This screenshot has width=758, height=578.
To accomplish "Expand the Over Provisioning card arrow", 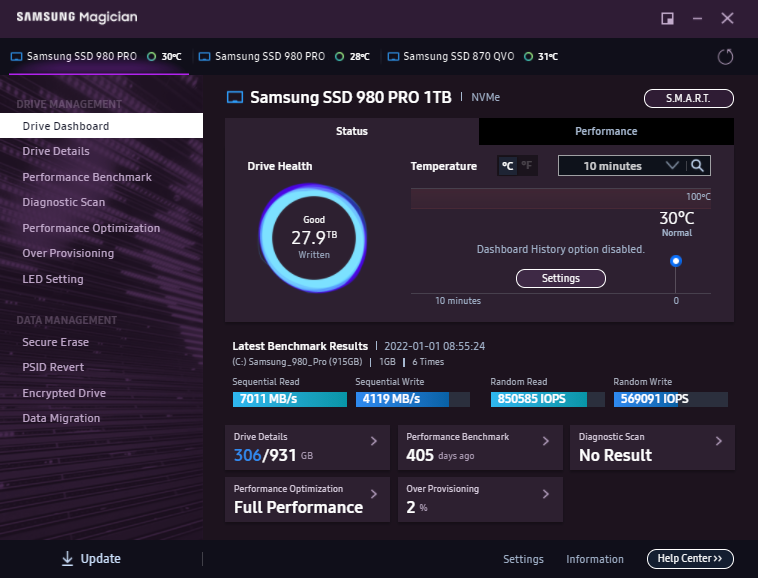I will pos(546,493).
